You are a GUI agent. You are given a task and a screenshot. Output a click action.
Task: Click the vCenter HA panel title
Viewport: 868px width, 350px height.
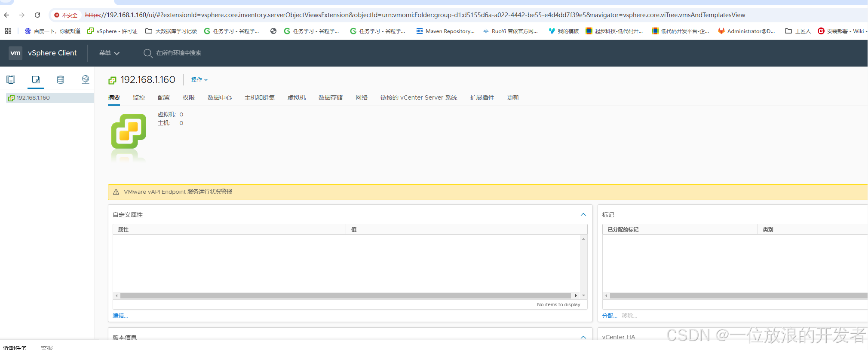click(x=619, y=337)
